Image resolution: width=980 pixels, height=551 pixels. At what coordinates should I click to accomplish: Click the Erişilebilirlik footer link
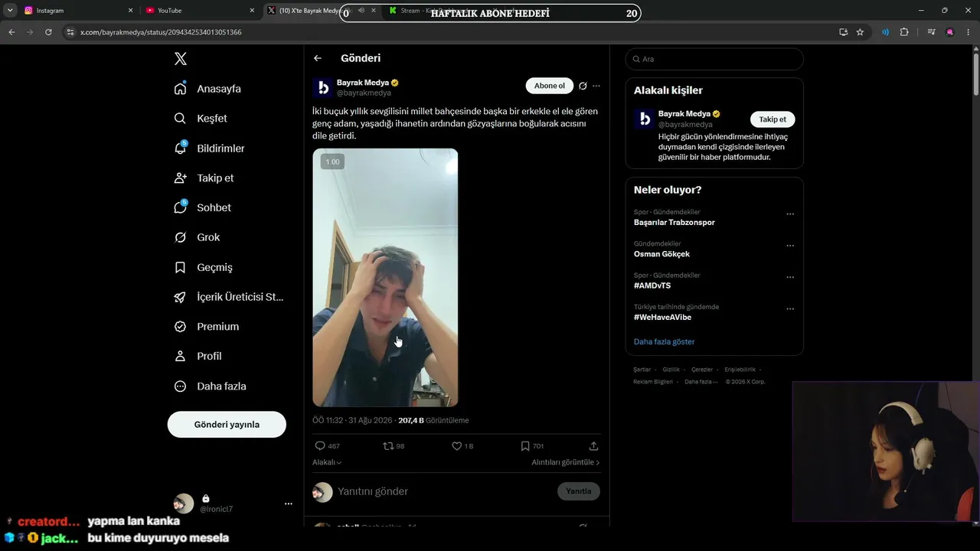[x=740, y=370]
